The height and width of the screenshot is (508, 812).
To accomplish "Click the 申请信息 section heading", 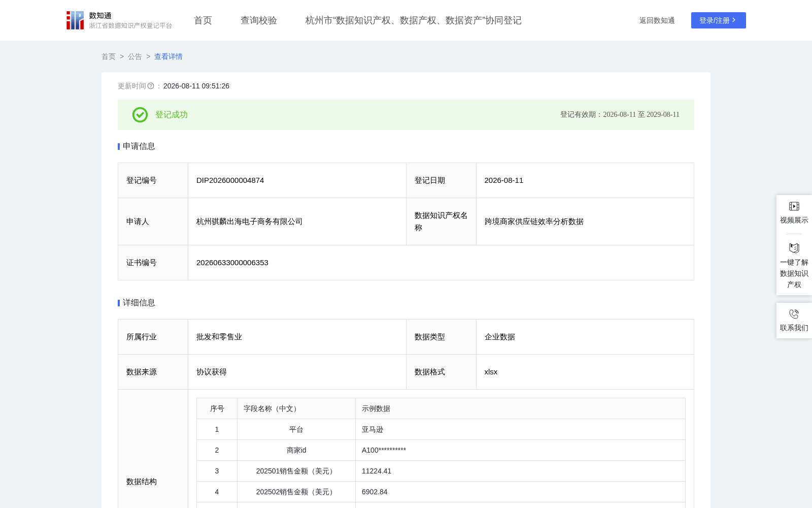I will point(139,146).
